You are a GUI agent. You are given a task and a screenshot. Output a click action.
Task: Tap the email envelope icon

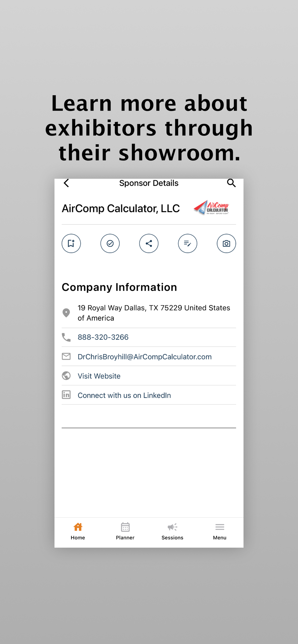(x=66, y=356)
